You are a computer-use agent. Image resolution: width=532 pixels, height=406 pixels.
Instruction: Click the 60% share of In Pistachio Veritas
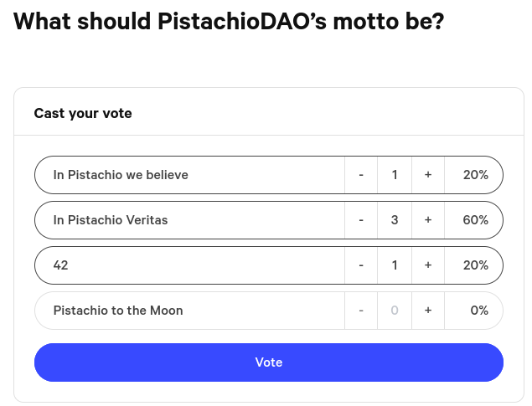(475, 220)
